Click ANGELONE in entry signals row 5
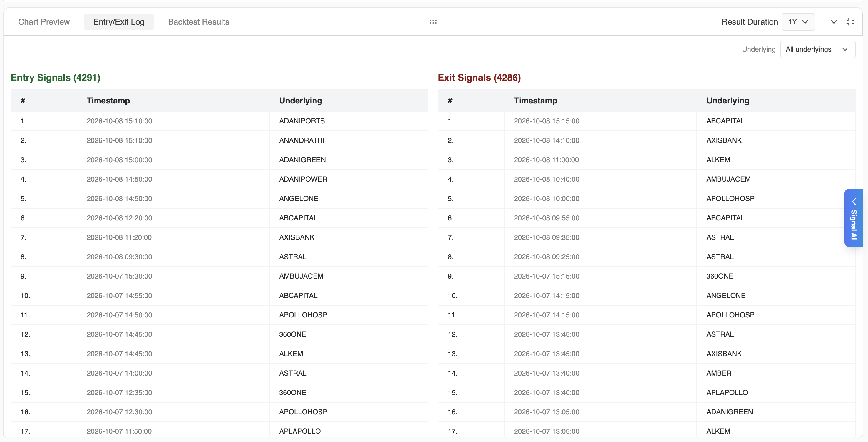Screen dimensions: 868x442 click(299, 198)
